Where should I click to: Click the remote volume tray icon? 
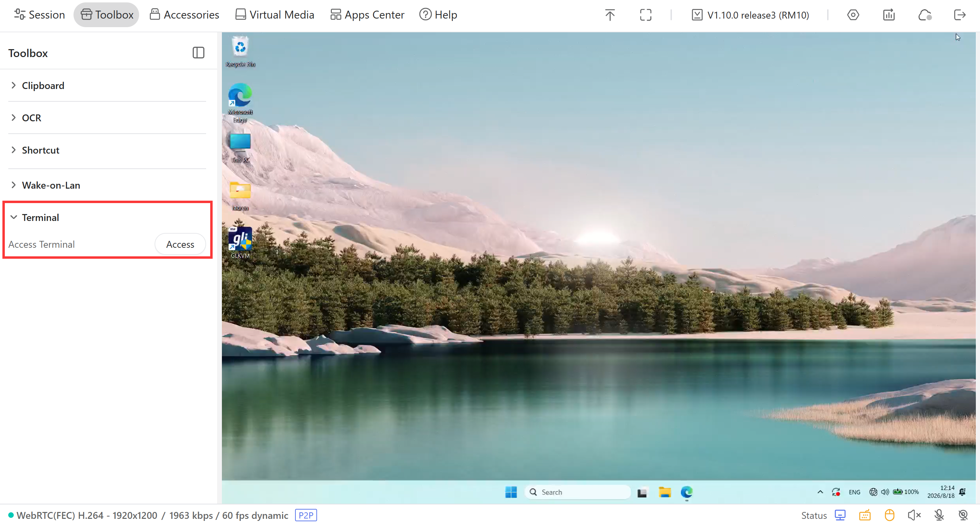tap(885, 492)
